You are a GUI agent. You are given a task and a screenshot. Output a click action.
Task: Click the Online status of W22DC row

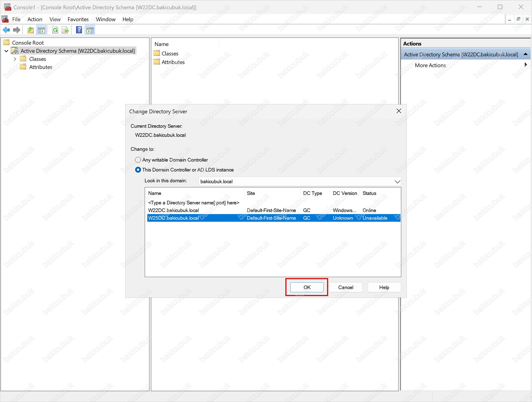point(369,210)
